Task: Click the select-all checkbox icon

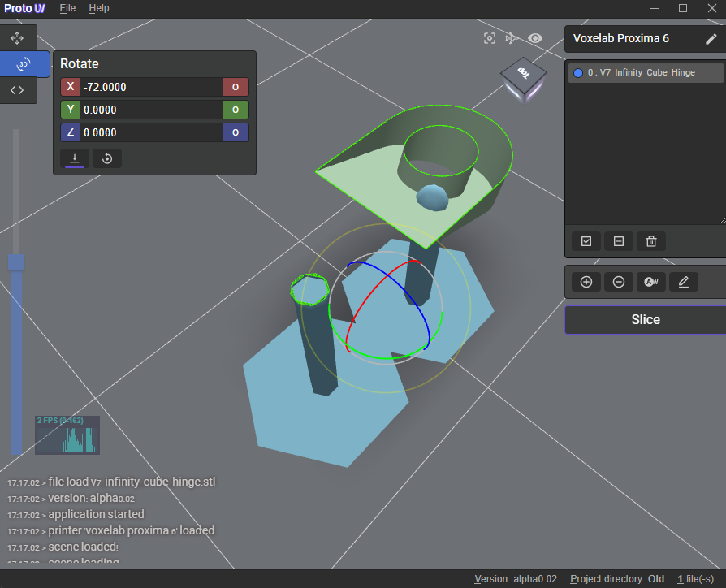Action: coord(586,241)
